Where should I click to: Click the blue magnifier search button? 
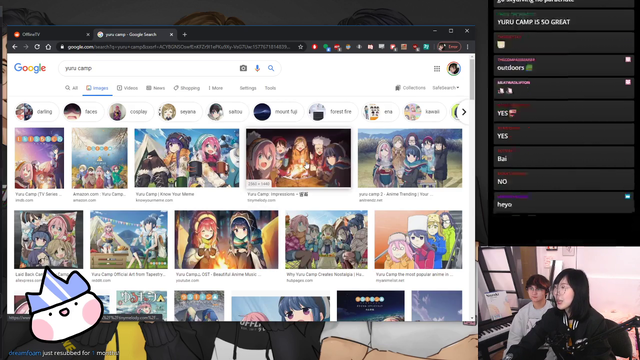[271, 68]
